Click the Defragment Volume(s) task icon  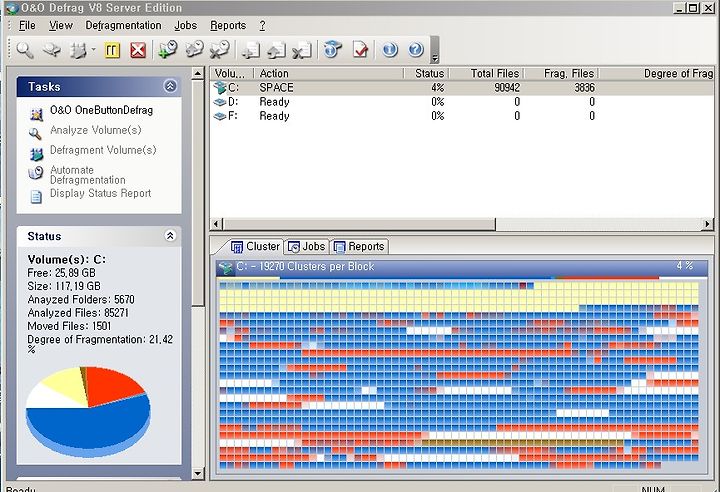(36, 154)
